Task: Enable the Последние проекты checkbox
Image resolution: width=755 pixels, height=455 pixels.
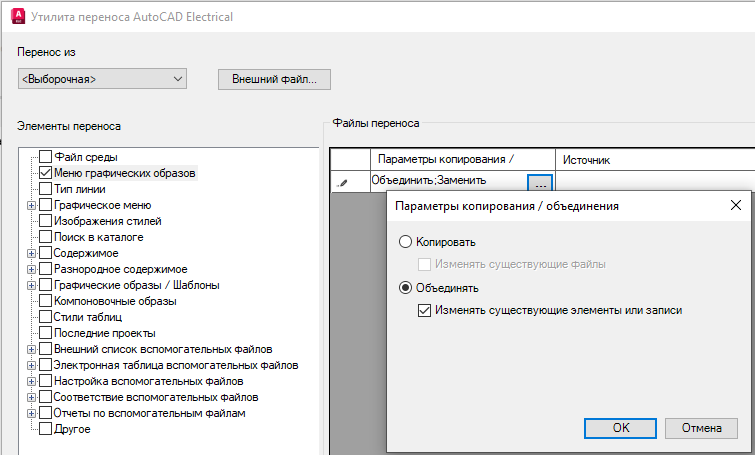Action: click(x=45, y=333)
